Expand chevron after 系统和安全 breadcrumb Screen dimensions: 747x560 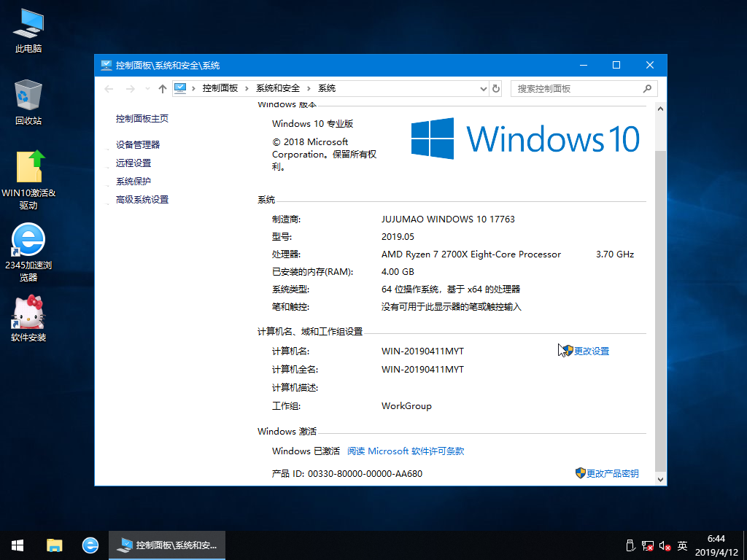tap(309, 88)
